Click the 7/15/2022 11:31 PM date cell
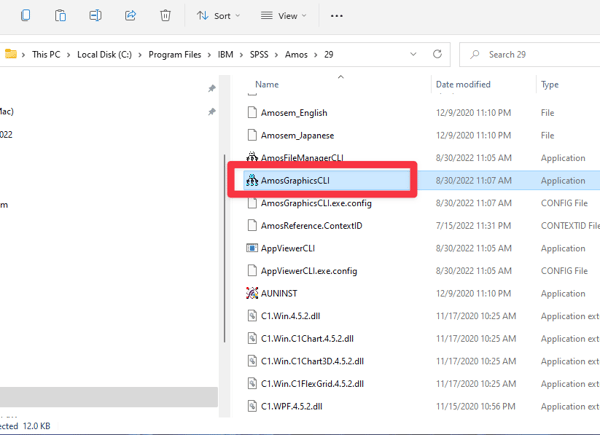 point(473,226)
